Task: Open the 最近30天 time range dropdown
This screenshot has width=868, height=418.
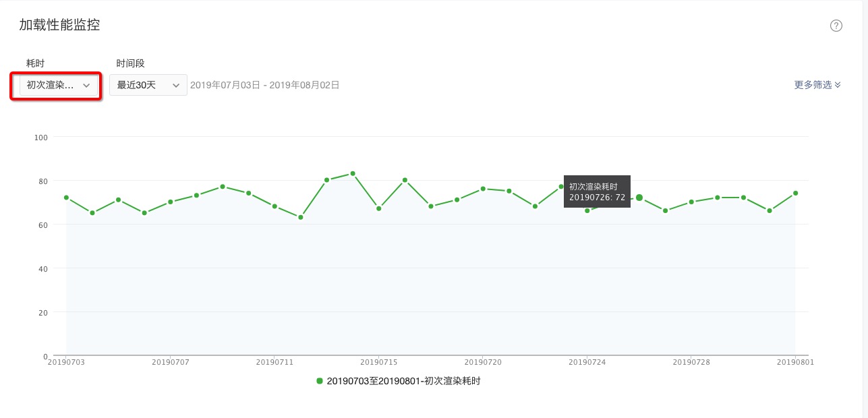Action: 148,85
